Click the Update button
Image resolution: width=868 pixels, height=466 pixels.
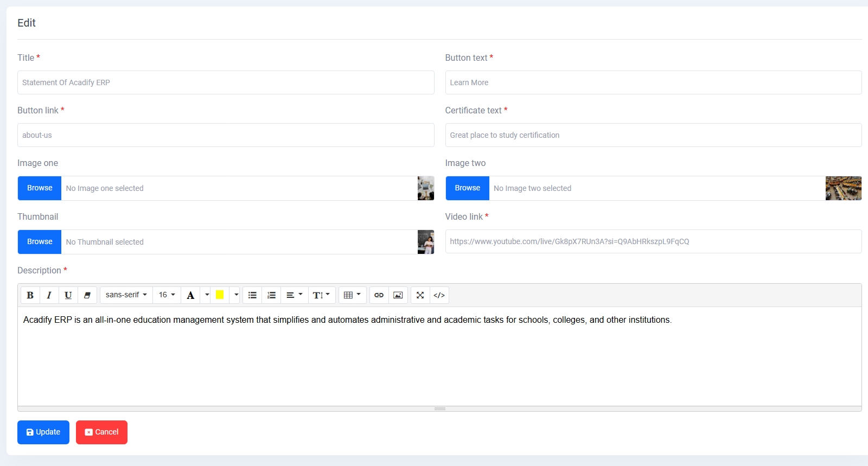(x=43, y=432)
